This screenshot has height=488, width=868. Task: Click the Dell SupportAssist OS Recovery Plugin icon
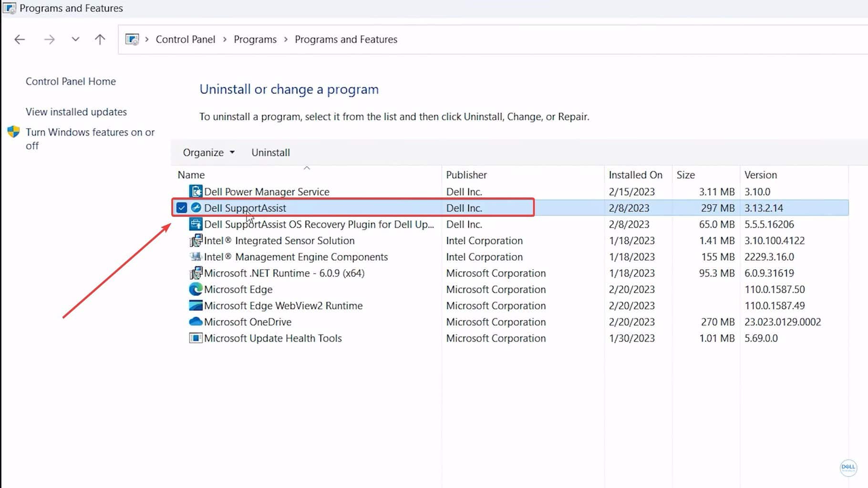(196, 224)
